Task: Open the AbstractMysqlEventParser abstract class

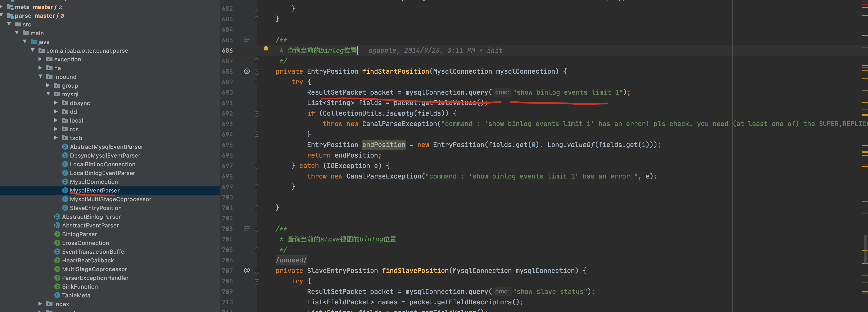Action: [x=106, y=147]
